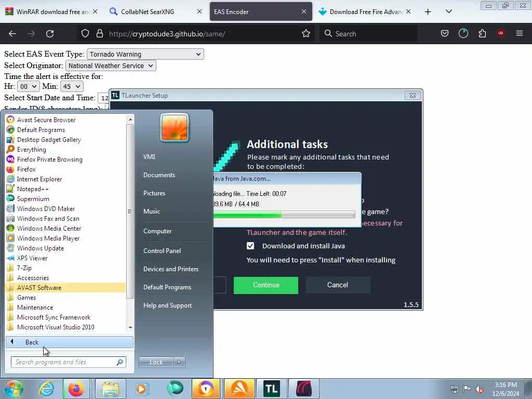The image size is (532, 399).
Task: Expand Microsoft Visual Studio 2010 folder
Action: 56,327
